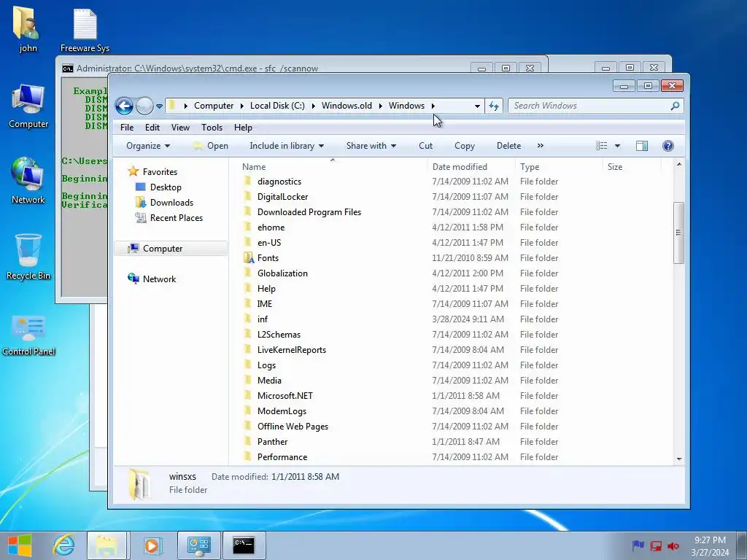
Task: Click the Open toolbar button
Action: click(211, 146)
